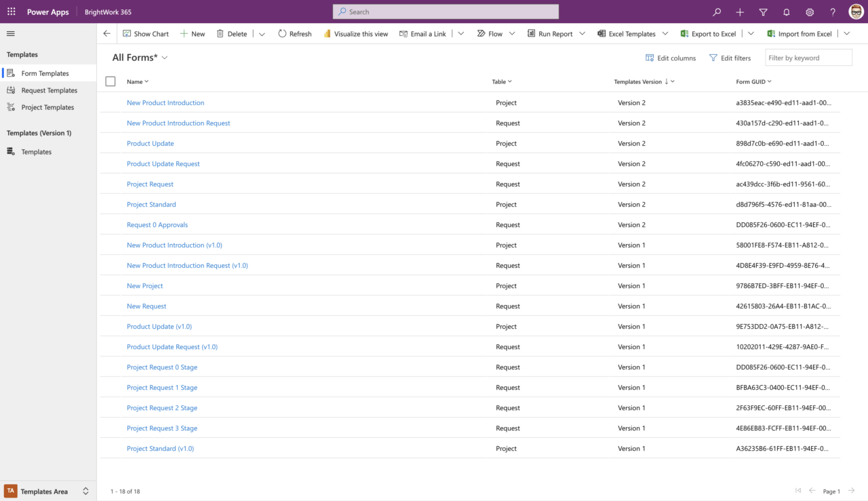Select Request Templates in the sidebar

tap(48, 89)
